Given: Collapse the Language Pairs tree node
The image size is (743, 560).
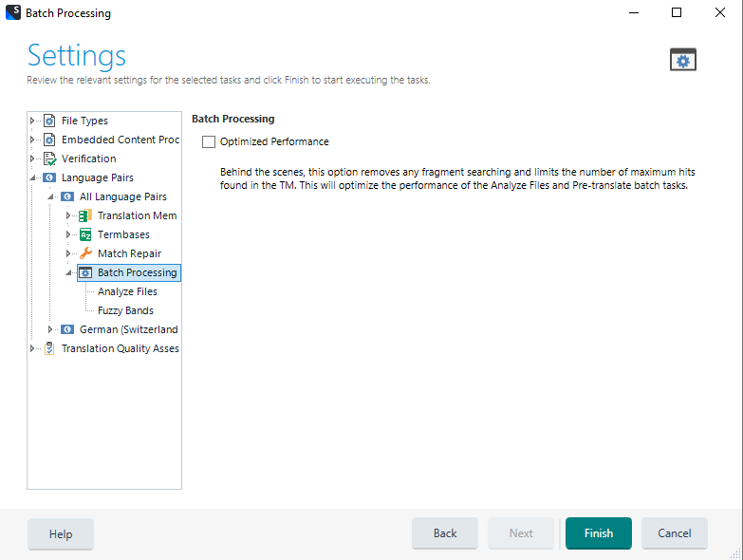Looking at the screenshot, I should (32, 178).
